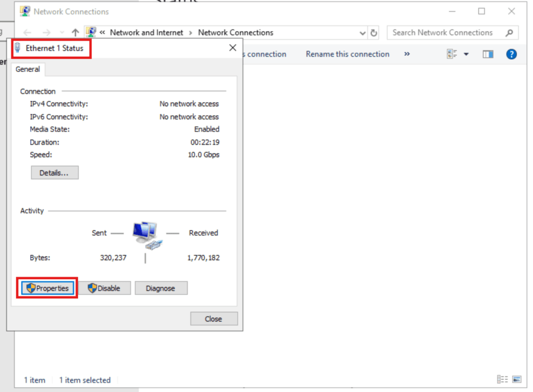Viewport: 533px width, 392px height.
Task: Click the Details button in the status dialog
Action: click(x=55, y=172)
